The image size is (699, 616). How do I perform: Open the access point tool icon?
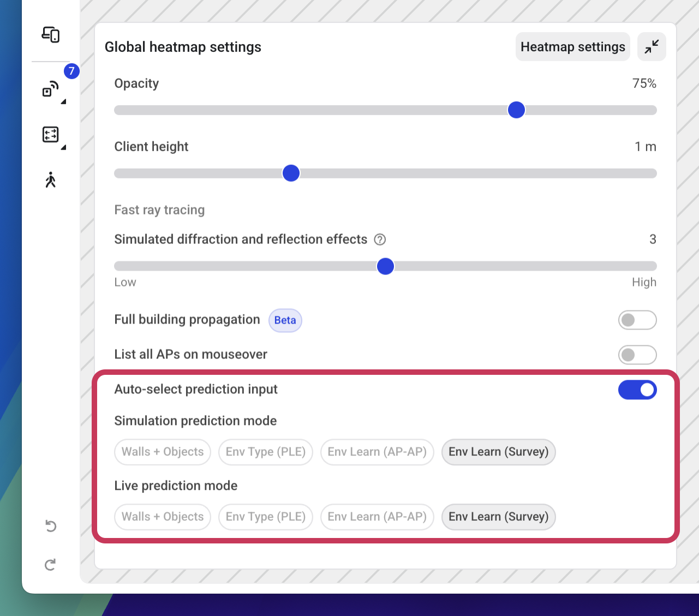coord(51,89)
